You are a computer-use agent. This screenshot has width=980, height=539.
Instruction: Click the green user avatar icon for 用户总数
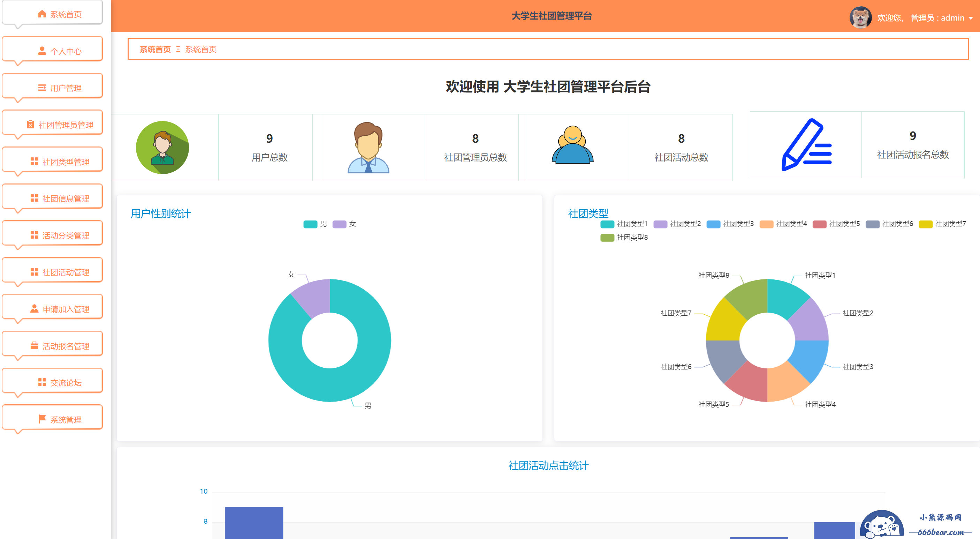tap(162, 148)
